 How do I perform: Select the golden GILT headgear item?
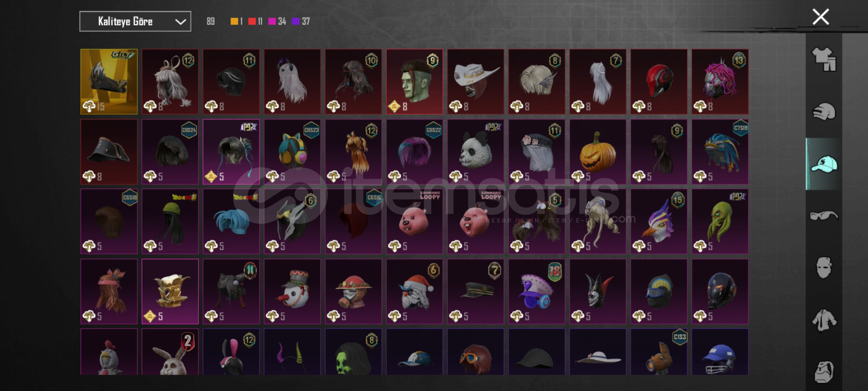(x=109, y=81)
